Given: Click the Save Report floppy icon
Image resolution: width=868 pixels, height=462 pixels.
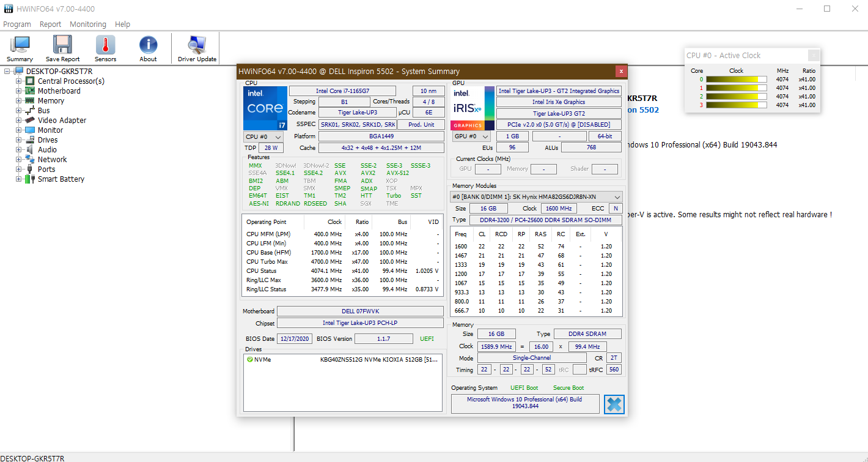Looking at the screenshot, I should pos(62,45).
